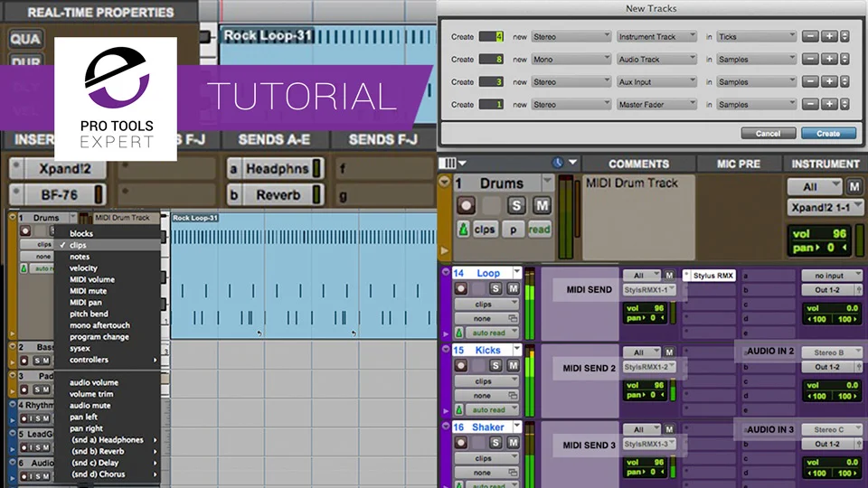Open the Ticks timebase dropdown

(756, 36)
